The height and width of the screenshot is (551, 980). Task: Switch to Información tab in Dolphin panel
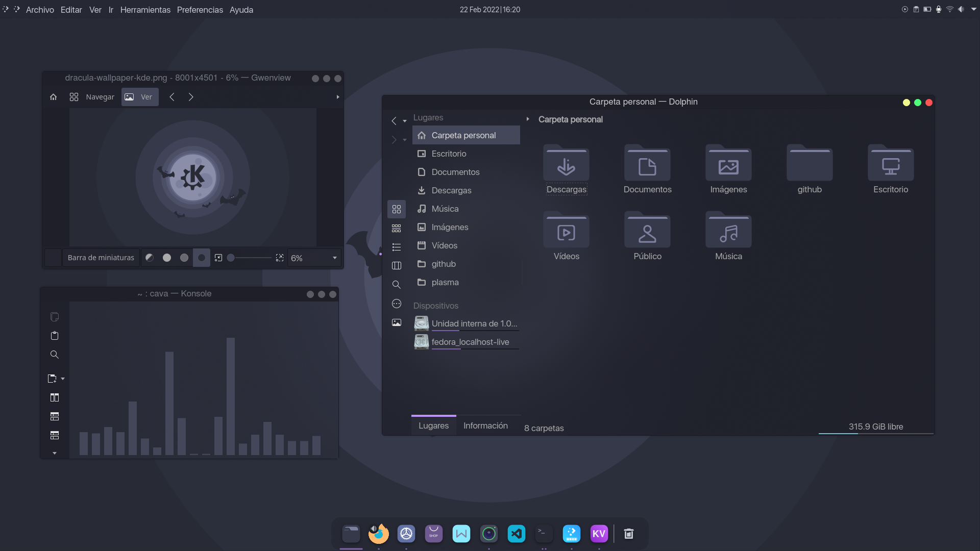(485, 425)
